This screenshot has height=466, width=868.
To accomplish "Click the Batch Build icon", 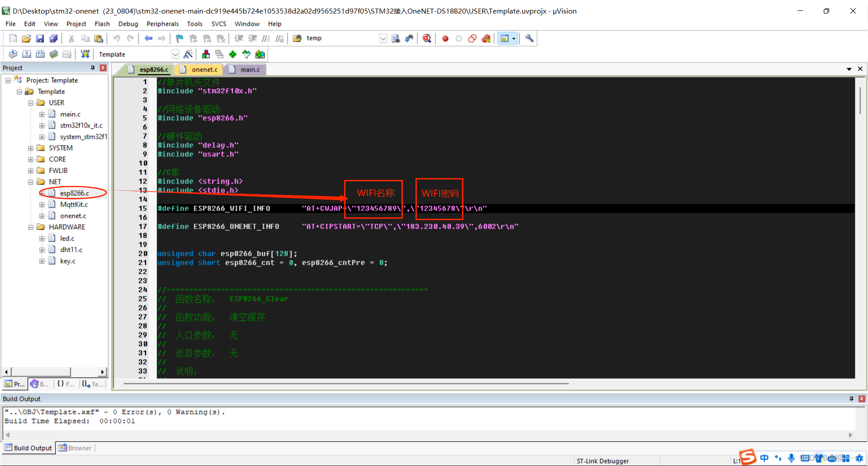I will click(54, 54).
